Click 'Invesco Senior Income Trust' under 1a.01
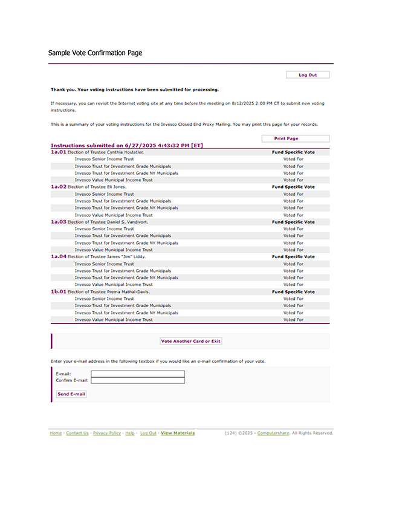411x532 pixels. tap(105, 159)
